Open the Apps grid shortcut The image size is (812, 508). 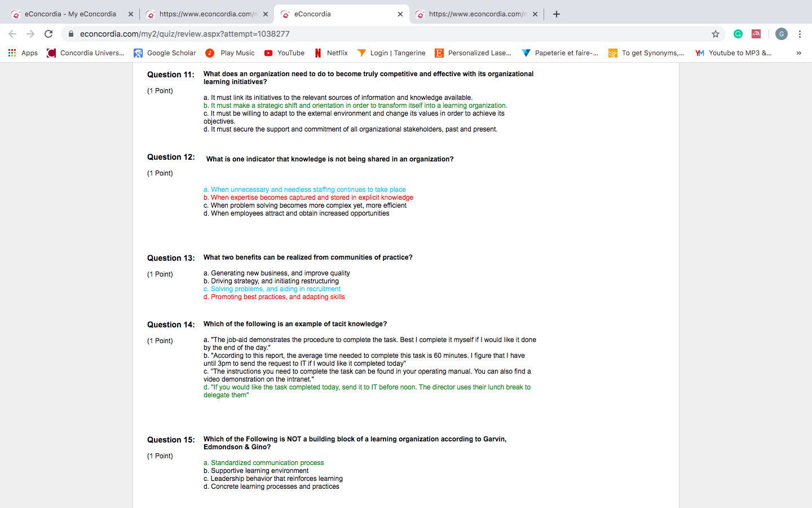[x=23, y=53]
